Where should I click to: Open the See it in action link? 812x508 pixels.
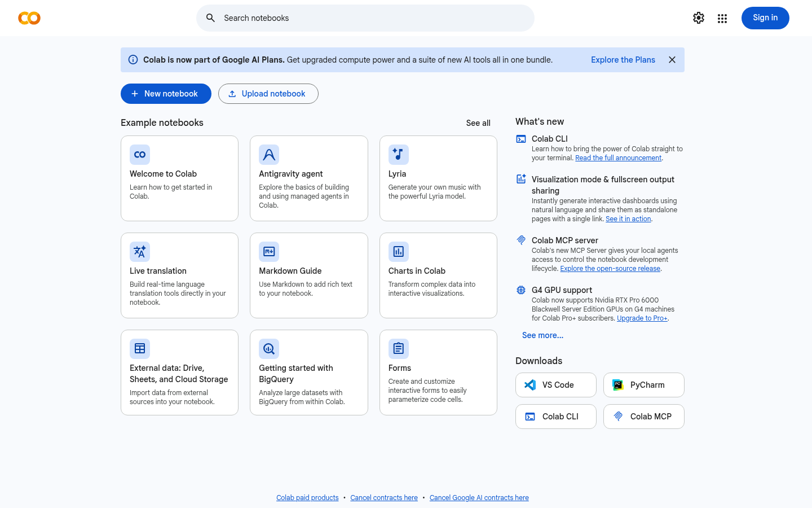tap(628, 219)
